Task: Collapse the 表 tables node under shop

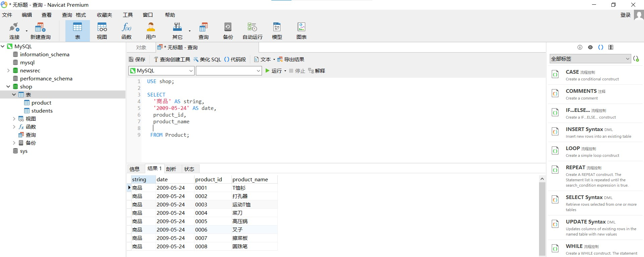Action: [x=14, y=94]
